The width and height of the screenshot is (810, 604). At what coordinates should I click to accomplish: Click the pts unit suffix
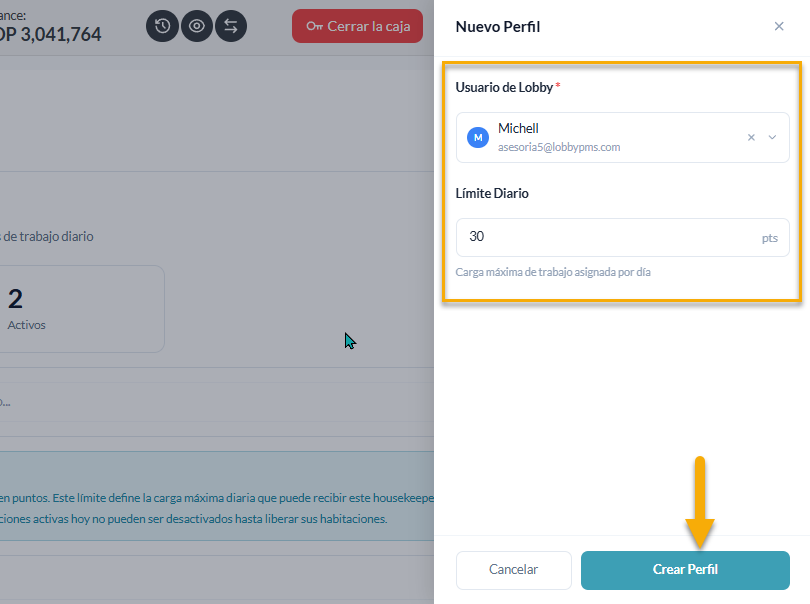click(x=769, y=238)
